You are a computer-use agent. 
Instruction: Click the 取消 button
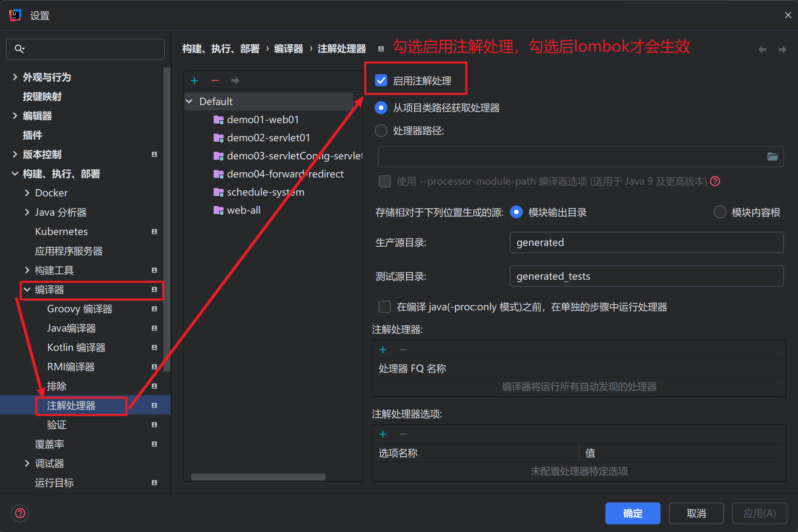click(696, 513)
